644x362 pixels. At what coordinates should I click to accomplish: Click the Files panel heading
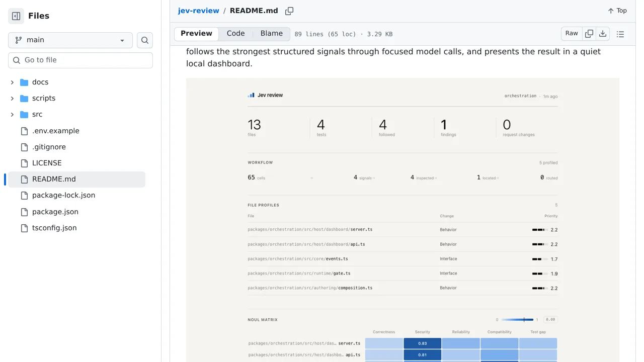39,16
